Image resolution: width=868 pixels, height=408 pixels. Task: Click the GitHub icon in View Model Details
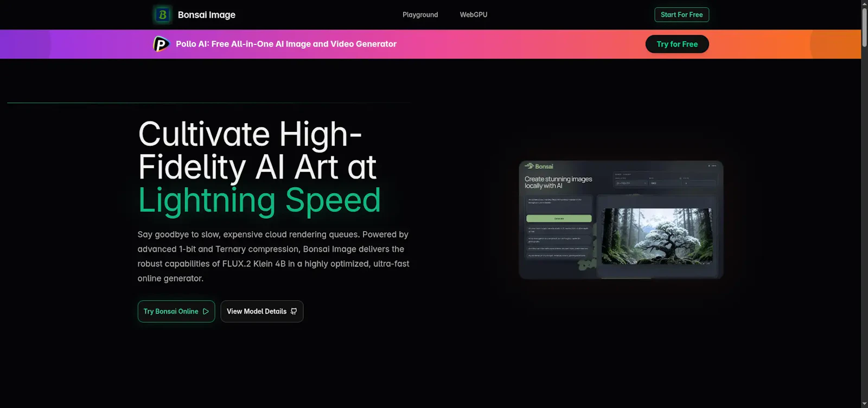click(293, 311)
